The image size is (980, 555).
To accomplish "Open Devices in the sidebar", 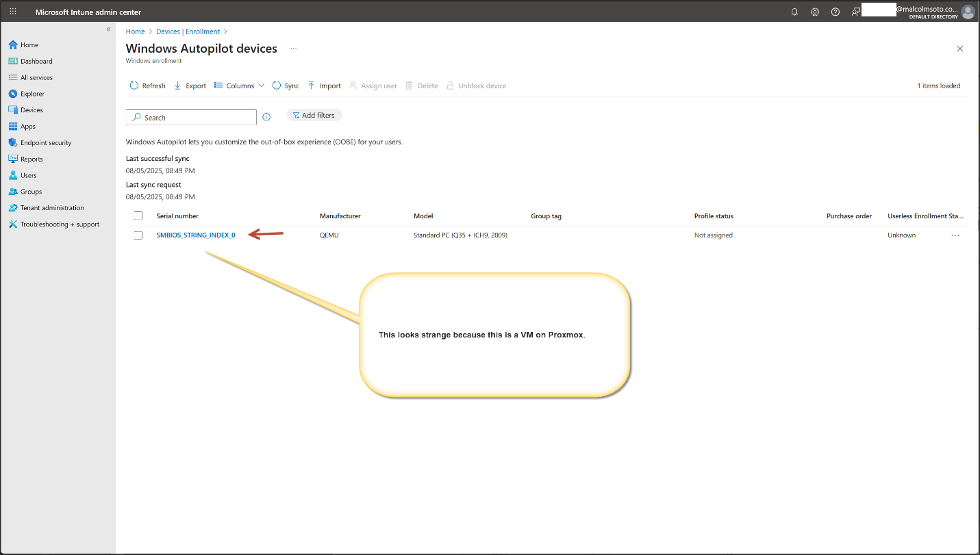I will (x=32, y=110).
